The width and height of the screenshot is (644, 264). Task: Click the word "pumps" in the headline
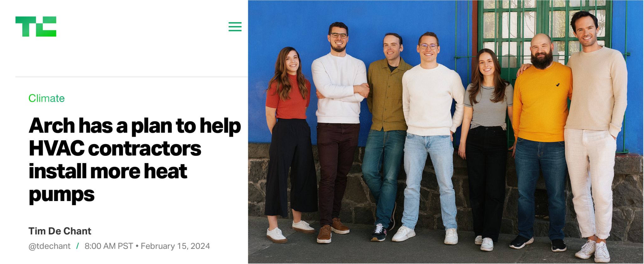62,194
